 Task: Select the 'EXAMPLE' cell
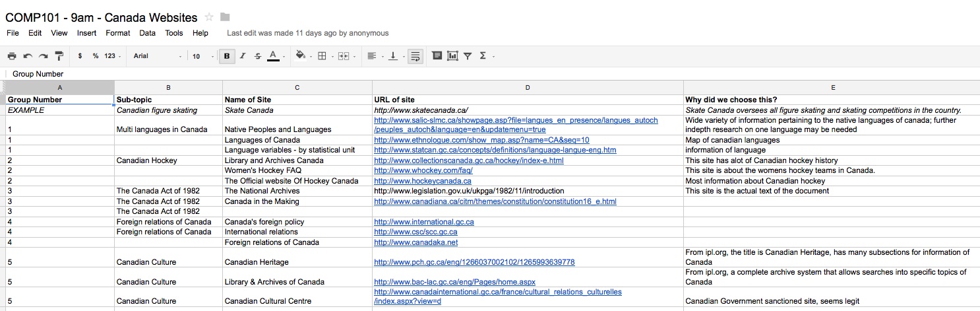[59, 110]
